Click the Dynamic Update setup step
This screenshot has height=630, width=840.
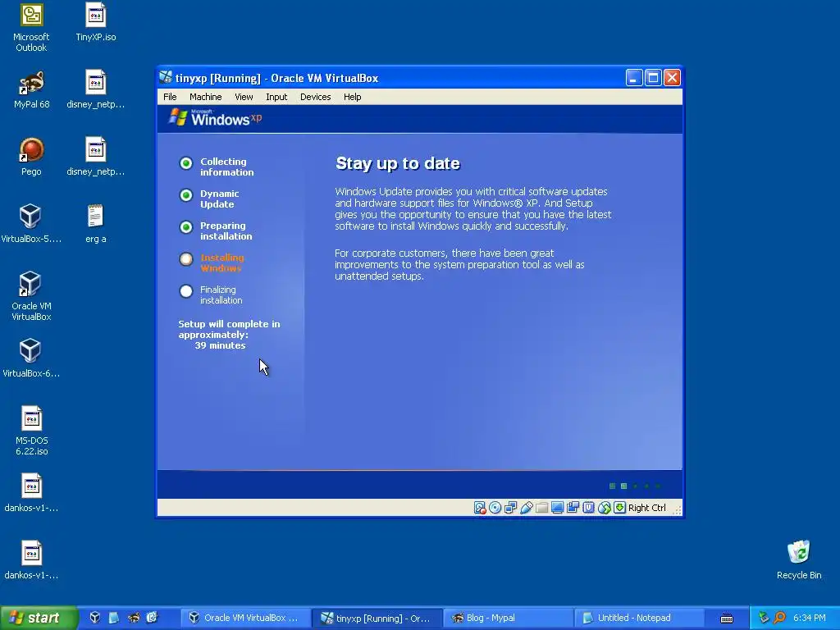pos(210,199)
